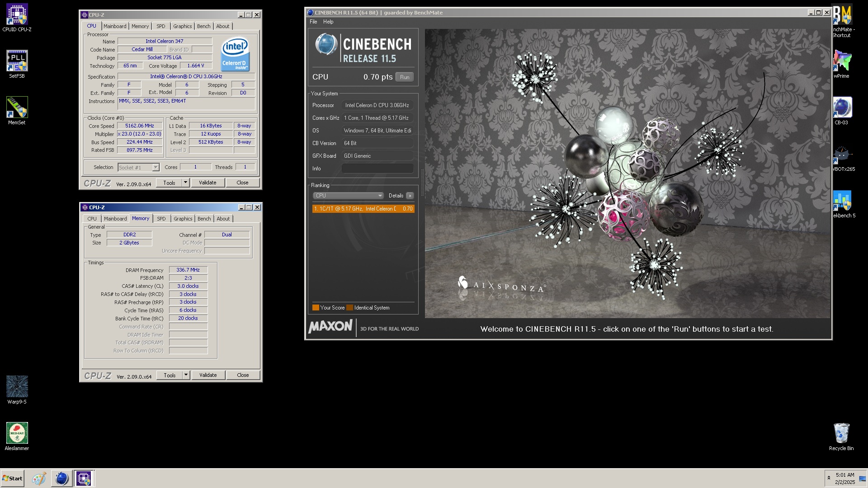Click the Your Score orange legend swatch

point(316,308)
